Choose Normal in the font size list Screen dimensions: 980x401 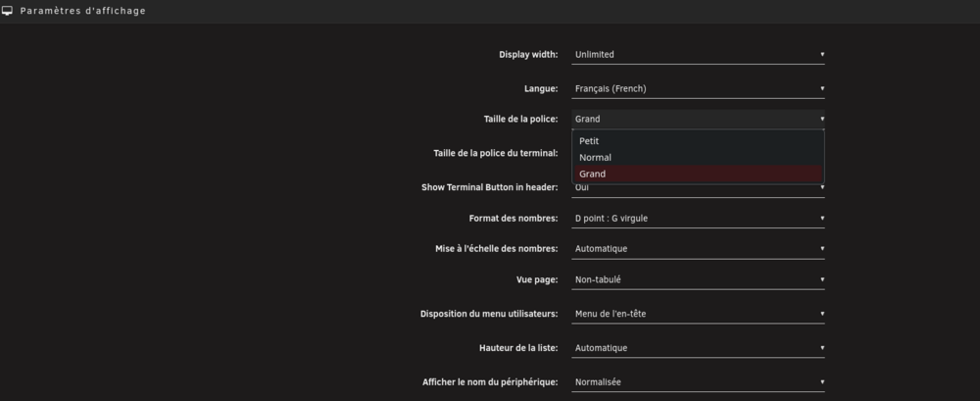tap(698, 158)
